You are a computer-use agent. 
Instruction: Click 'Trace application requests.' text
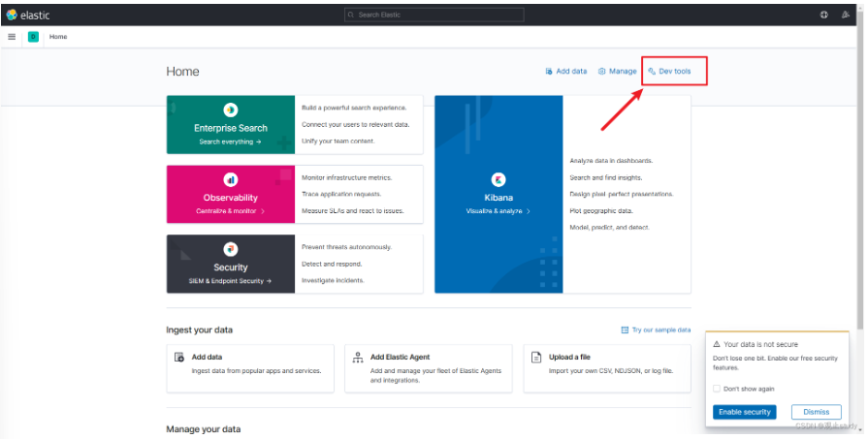[341, 194]
